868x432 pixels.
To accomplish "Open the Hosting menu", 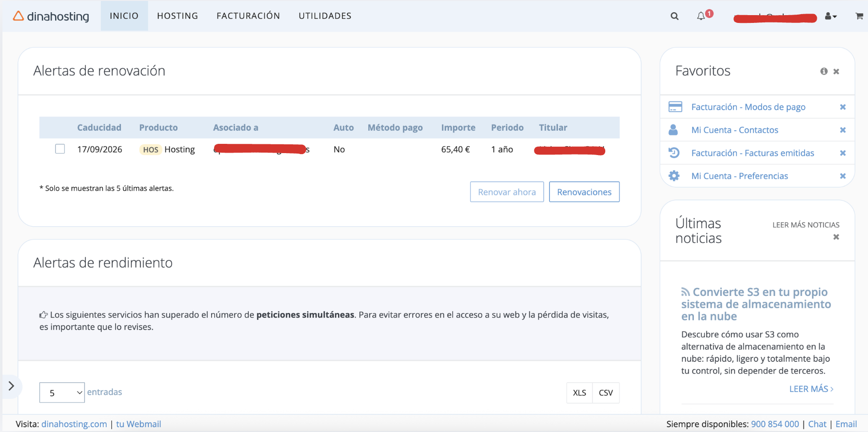I will (178, 16).
